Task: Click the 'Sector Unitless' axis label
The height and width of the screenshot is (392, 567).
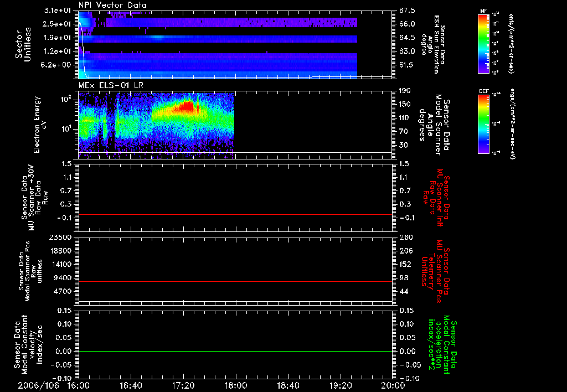Action: [x=23, y=44]
